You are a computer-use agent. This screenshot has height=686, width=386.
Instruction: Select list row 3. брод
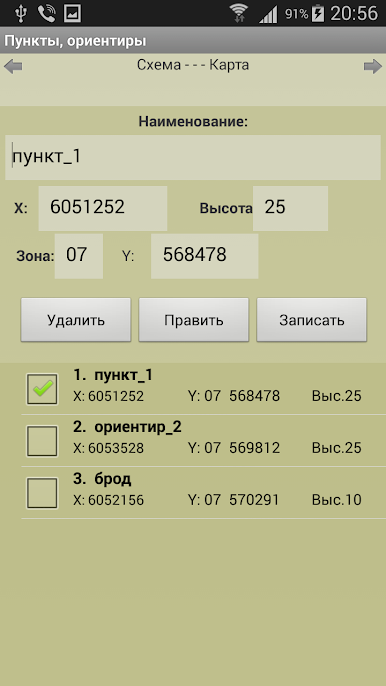point(204,493)
